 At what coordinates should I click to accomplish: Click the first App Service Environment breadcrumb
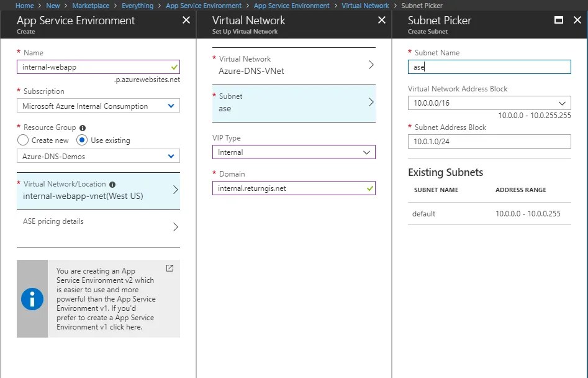point(204,6)
